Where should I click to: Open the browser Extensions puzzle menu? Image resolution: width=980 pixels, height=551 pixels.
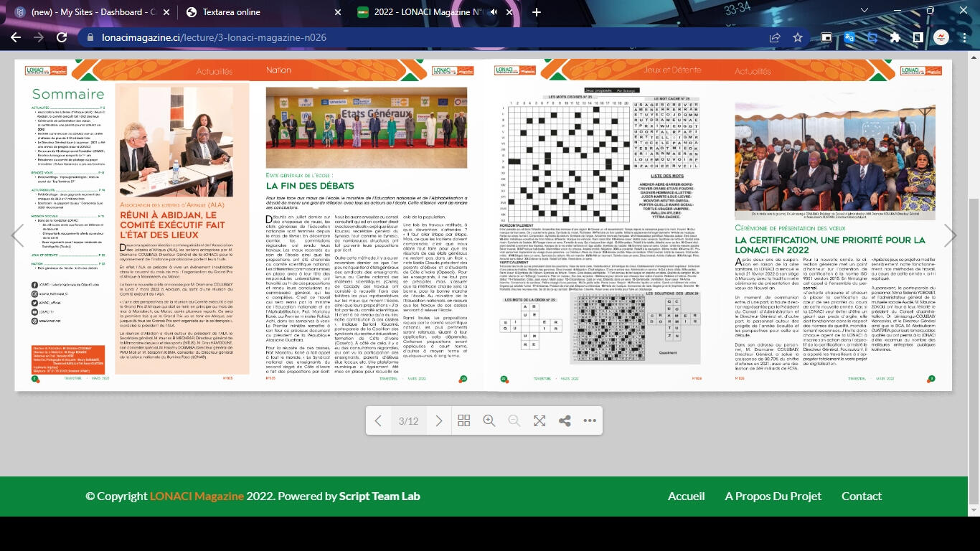click(895, 37)
